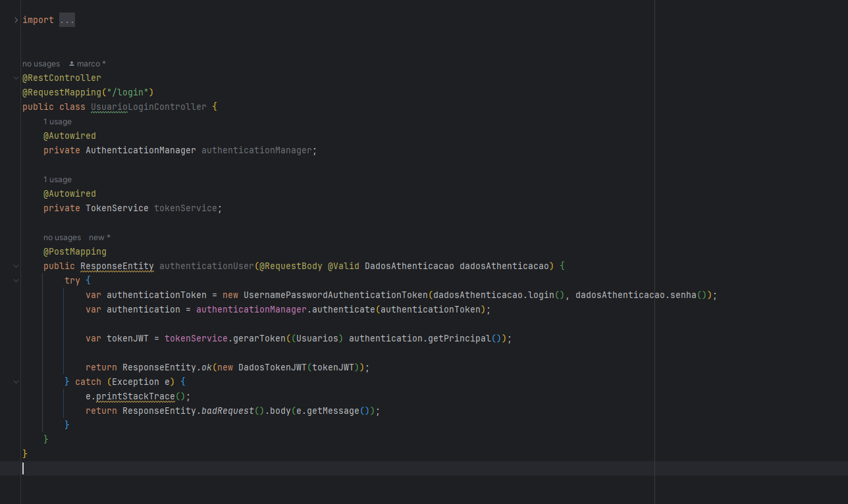Collapse the catch block fold arrow

pos(16,382)
